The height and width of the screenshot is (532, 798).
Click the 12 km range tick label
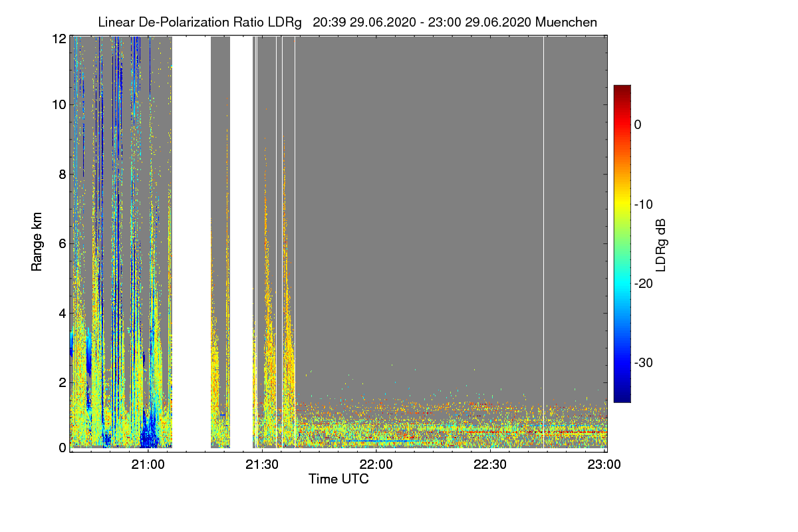[x=58, y=39]
